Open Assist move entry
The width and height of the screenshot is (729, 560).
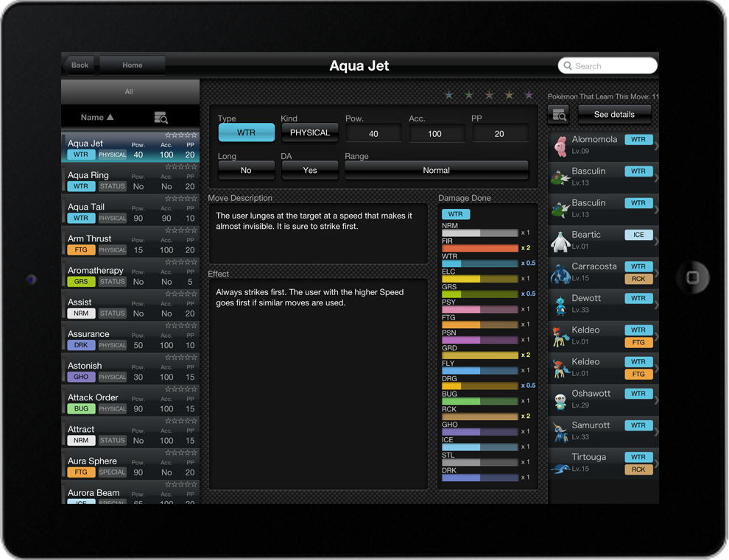click(x=130, y=305)
